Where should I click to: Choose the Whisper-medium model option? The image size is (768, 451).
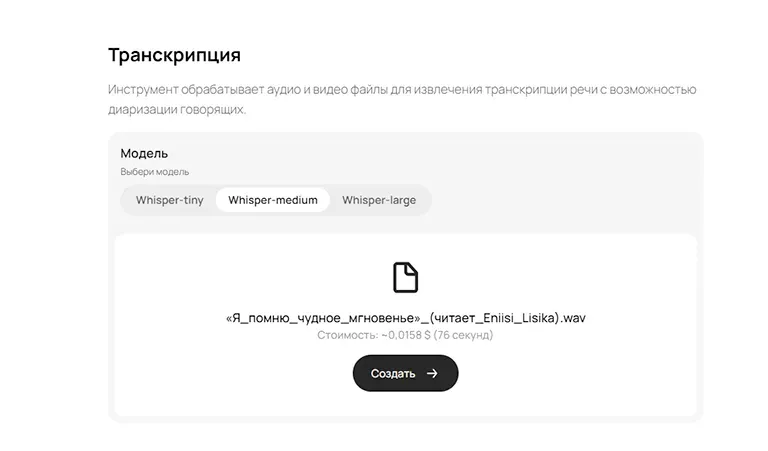273,200
